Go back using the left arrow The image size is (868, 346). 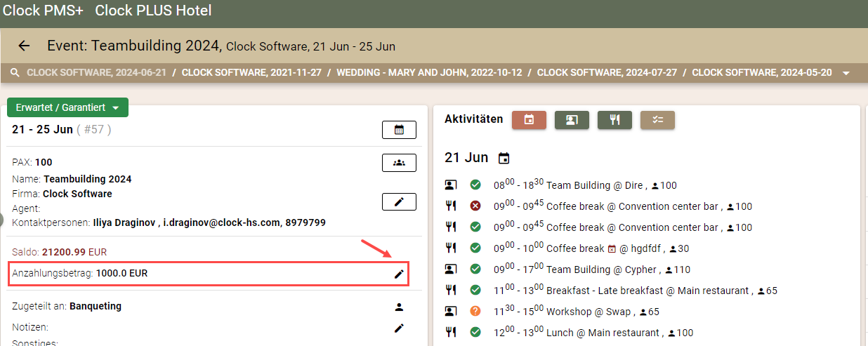click(x=24, y=46)
